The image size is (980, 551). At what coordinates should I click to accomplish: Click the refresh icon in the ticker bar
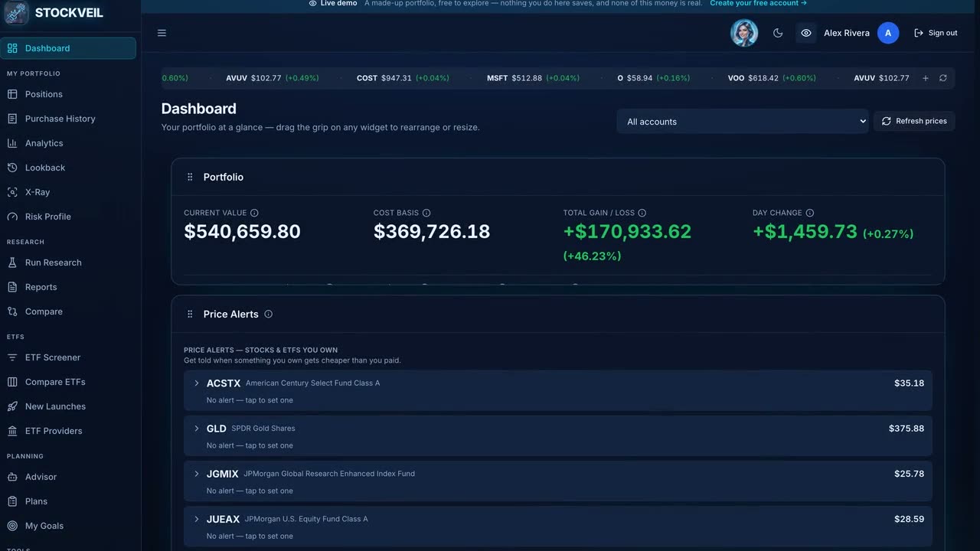pyautogui.click(x=942, y=78)
